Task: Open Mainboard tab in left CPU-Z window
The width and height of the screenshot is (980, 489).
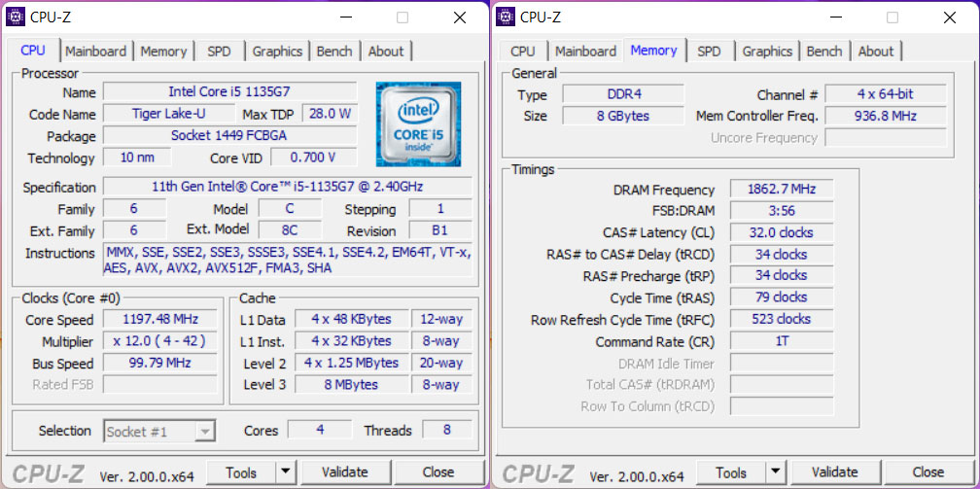Action: 95,52
